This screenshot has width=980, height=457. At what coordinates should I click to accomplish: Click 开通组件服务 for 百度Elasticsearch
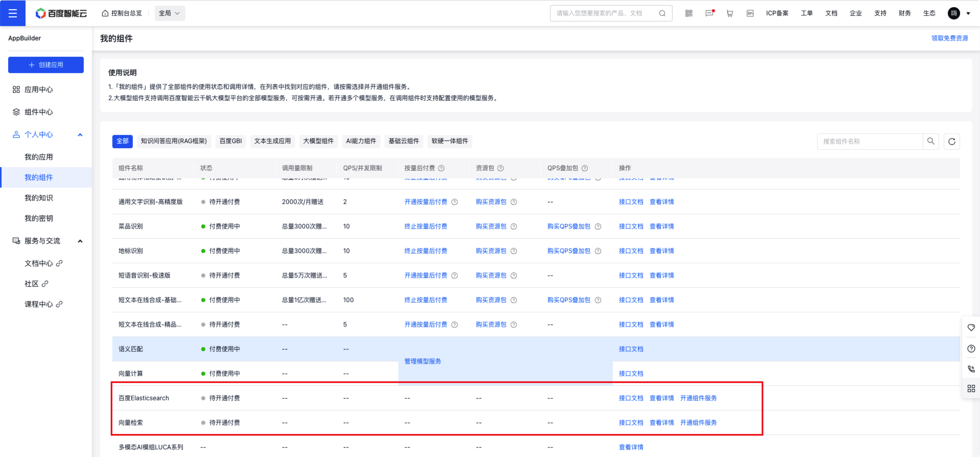[698, 398]
